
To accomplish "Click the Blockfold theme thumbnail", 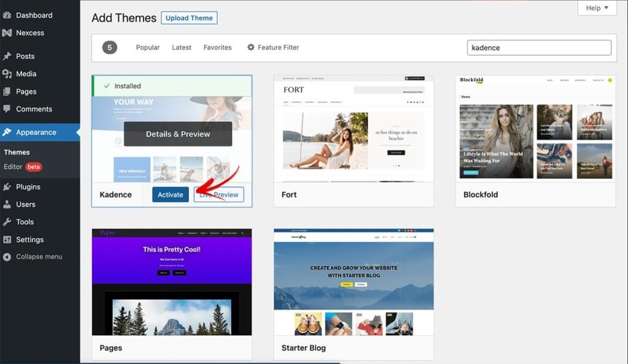I will click(x=535, y=129).
